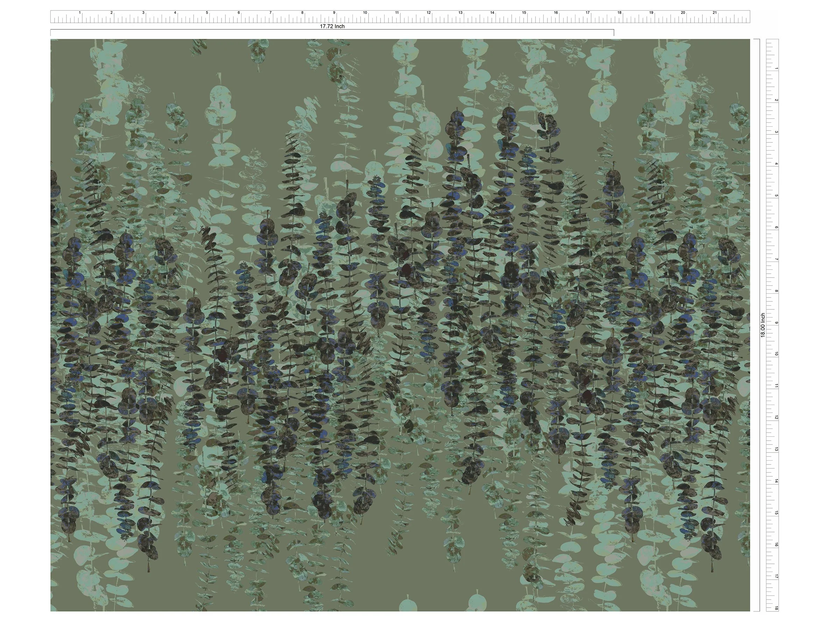The width and height of the screenshot is (840, 630).
Task: Click the 18.00 Inch height label
Action: coord(763,325)
